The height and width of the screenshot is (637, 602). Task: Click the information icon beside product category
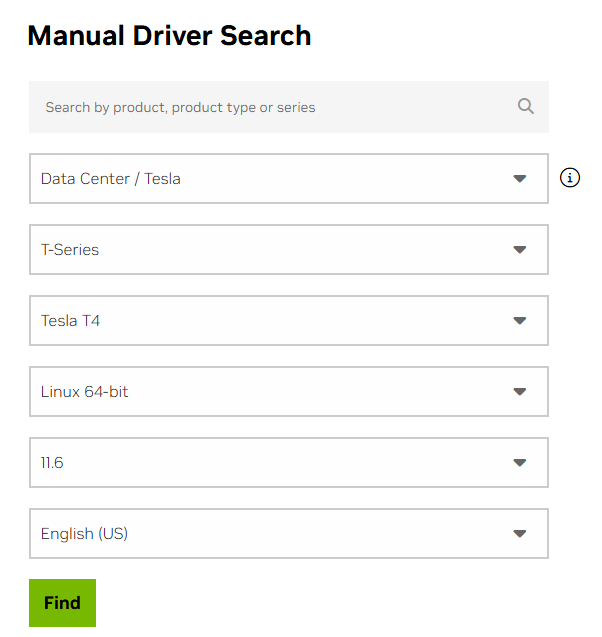point(570,178)
